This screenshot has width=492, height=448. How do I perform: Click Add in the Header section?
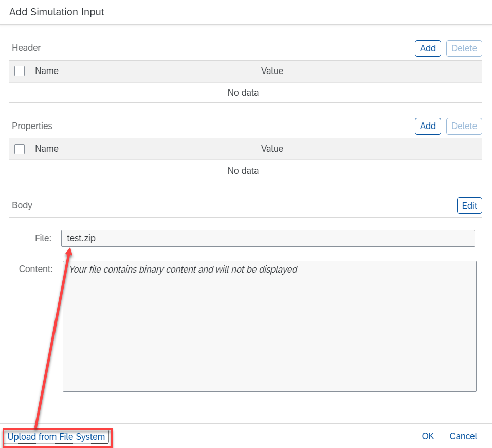tap(427, 48)
